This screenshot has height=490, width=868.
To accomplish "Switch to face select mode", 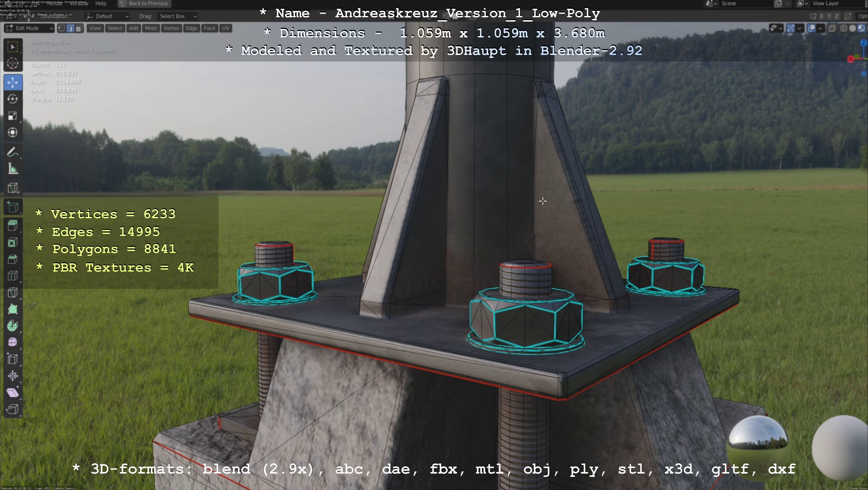I will pyautogui.click(x=79, y=28).
